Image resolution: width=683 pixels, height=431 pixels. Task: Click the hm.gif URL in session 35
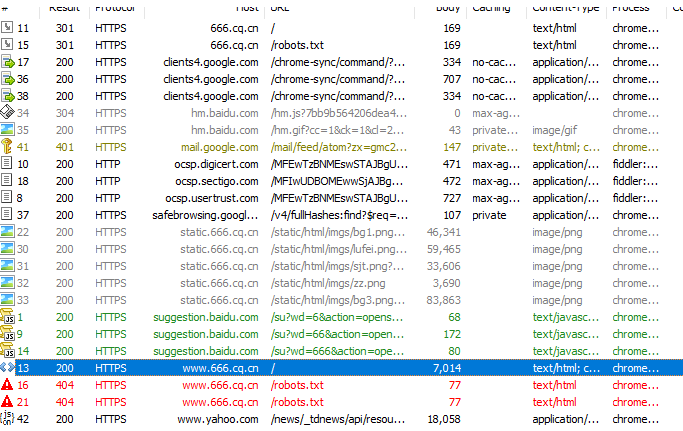(337, 130)
